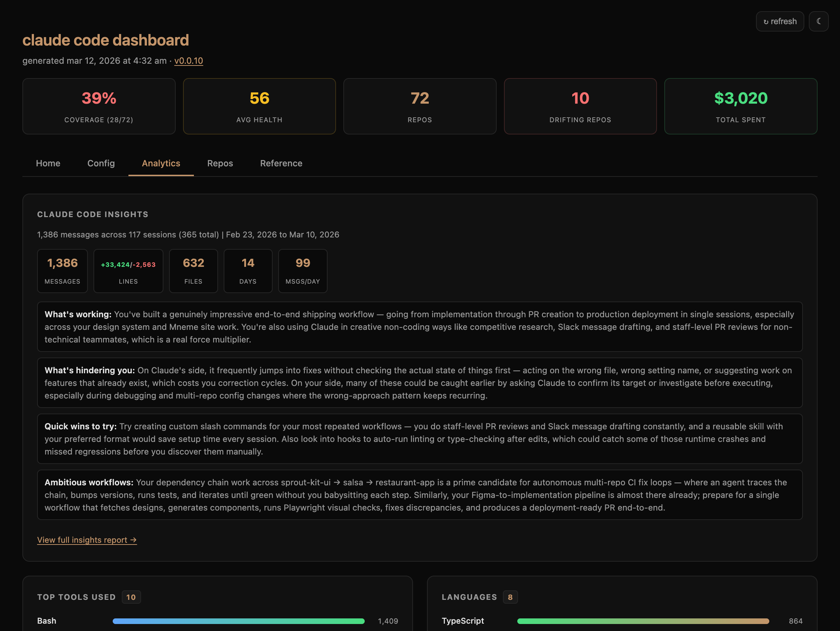Click the refresh button
The height and width of the screenshot is (631, 840).
coord(779,21)
